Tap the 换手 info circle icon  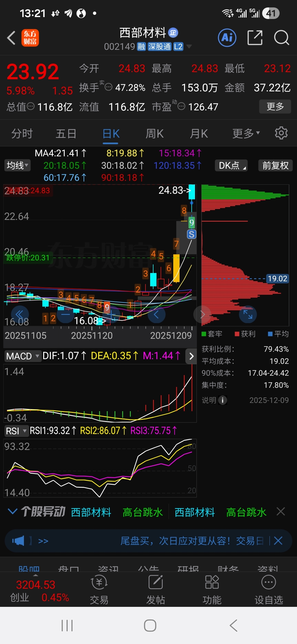click(x=109, y=87)
